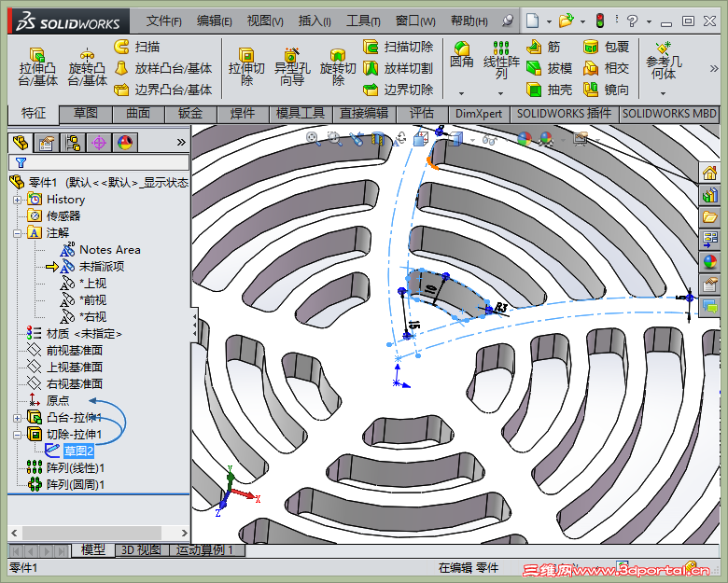Screen dimensions: 728x583
Task: Select the 拉伸凸台/基体 extrude boss tool
Action: pos(37,67)
